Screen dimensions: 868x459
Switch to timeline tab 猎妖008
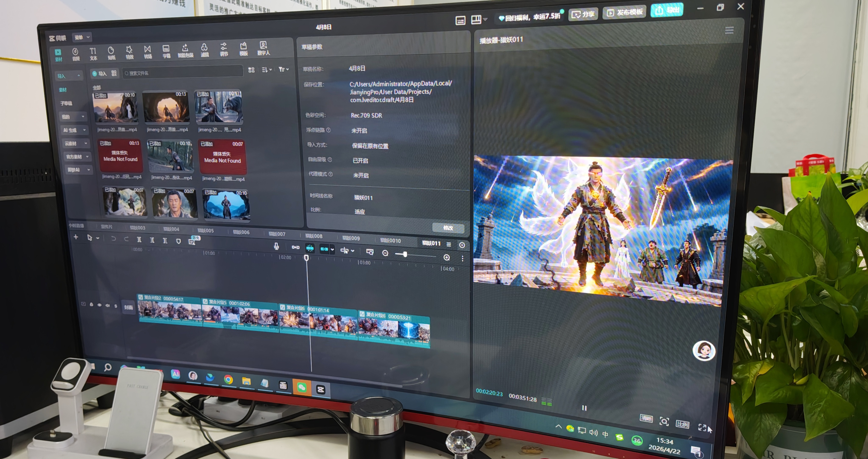pos(314,236)
